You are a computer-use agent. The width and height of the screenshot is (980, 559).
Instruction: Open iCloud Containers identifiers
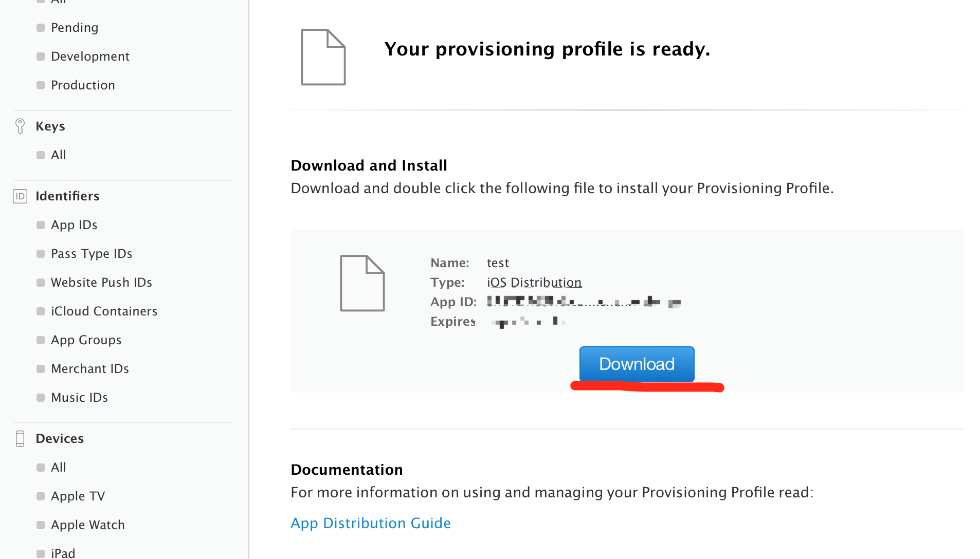point(104,311)
